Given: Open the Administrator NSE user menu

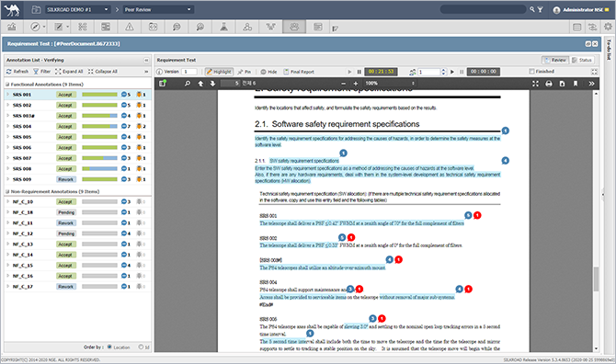Looking at the screenshot, I should click(x=580, y=10).
